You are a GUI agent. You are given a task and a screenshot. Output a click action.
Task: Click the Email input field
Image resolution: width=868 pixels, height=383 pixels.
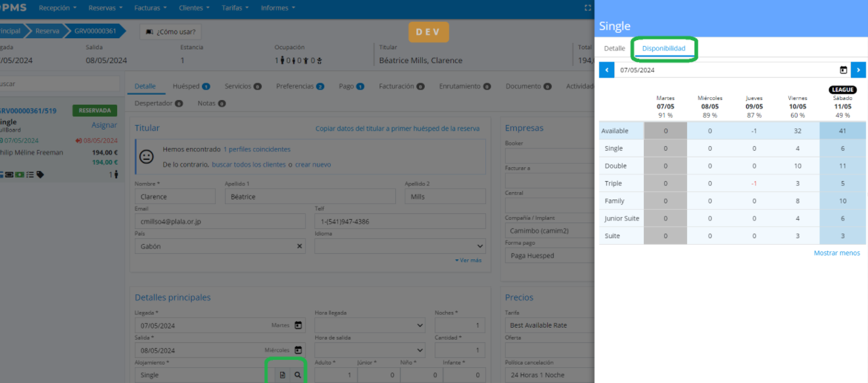[220, 222]
